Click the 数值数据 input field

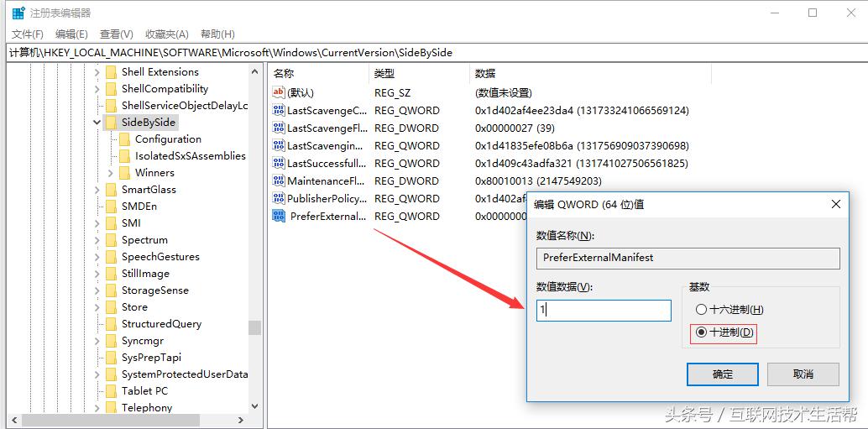pyautogui.click(x=604, y=311)
